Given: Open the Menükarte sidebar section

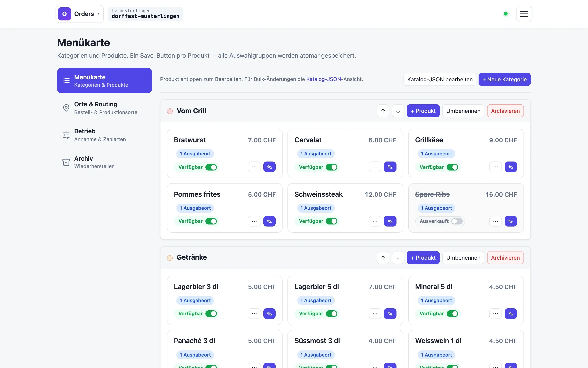Looking at the screenshot, I should pyautogui.click(x=105, y=81).
